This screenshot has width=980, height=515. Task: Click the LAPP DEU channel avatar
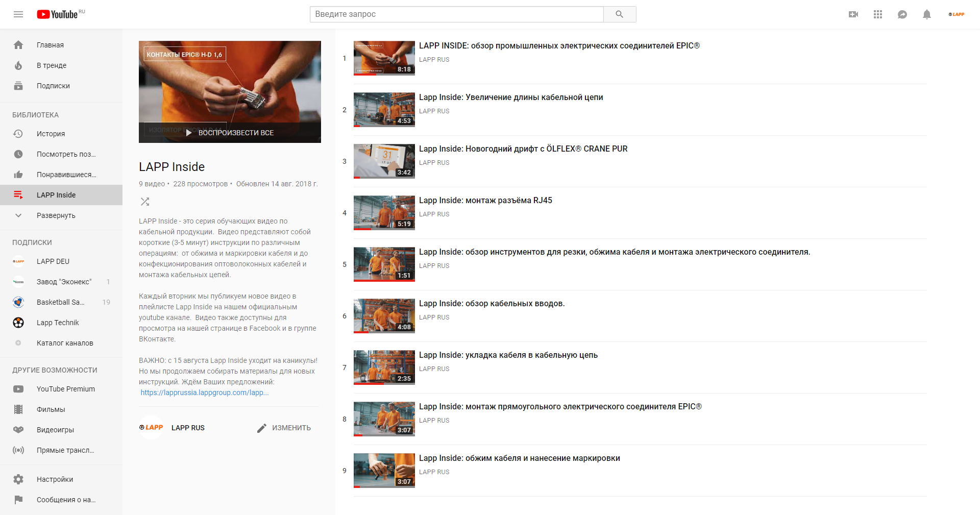[x=18, y=261]
